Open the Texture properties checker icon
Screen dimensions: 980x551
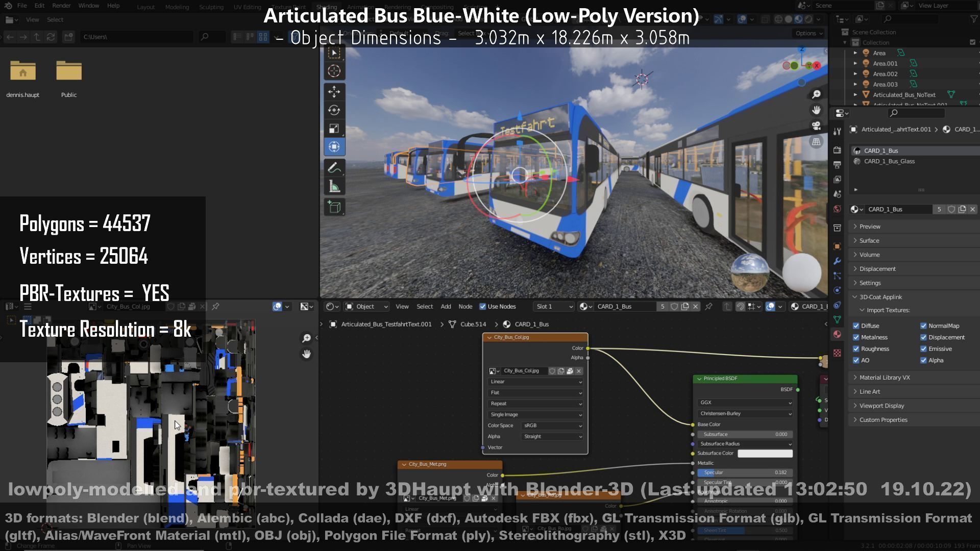pos(837,353)
